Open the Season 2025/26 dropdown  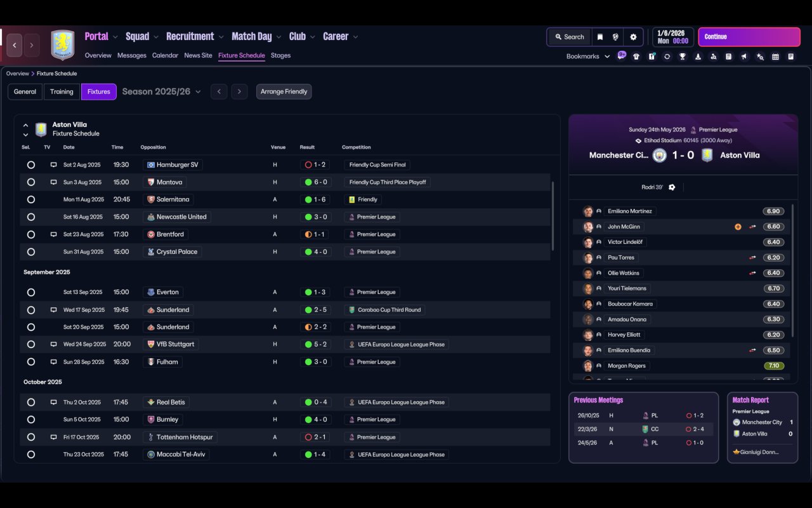tap(161, 91)
